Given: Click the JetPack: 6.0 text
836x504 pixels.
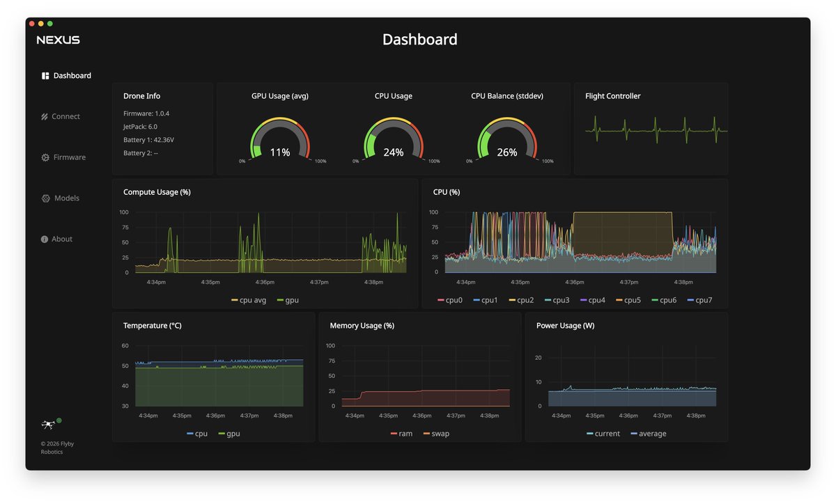Looking at the screenshot, I should pos(140,127).
